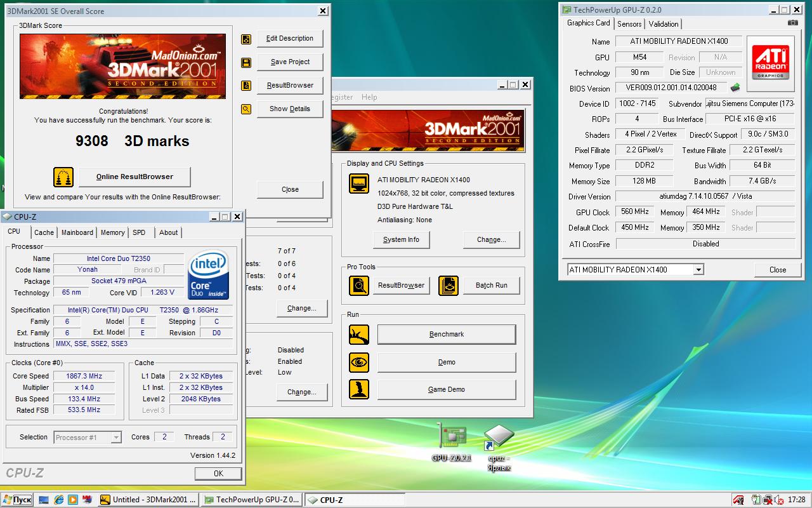Click the Show Details button
This screenshot has width=812, height=508.
point(290,109)
